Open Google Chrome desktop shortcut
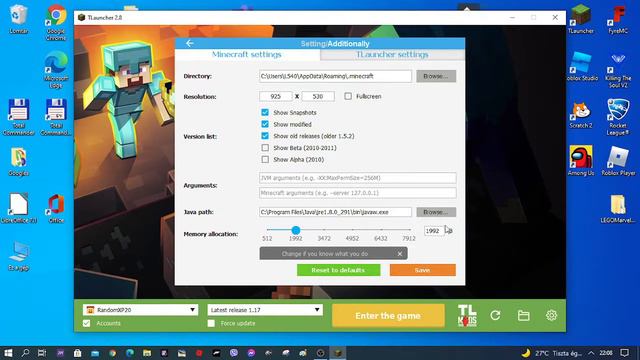 tap(56, 22)
